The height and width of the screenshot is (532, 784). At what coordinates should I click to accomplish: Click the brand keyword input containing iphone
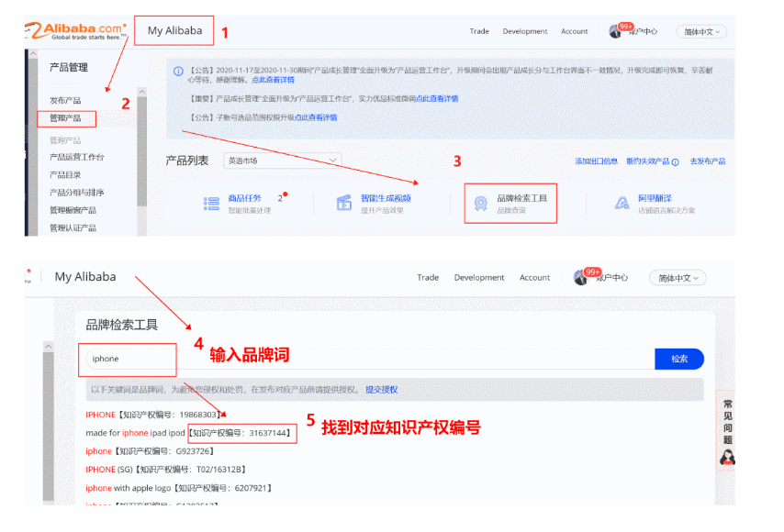pyautogui.click(x=370, y=359)
